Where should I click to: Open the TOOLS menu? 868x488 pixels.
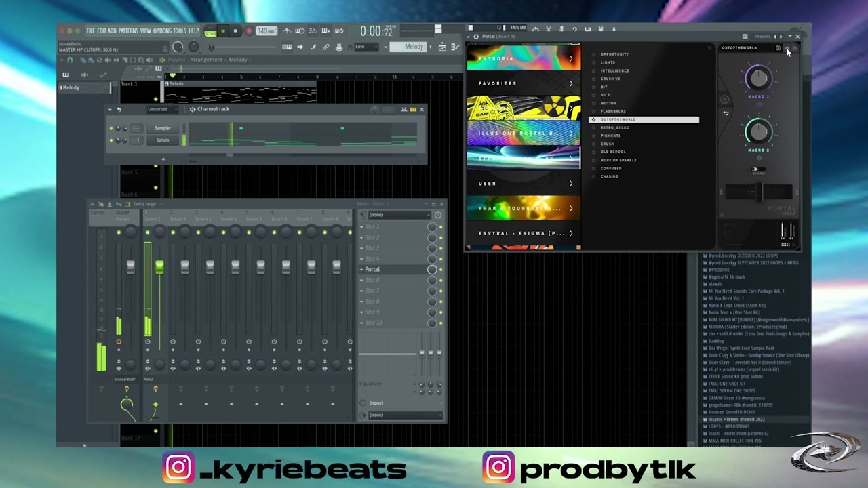(180, 31)
